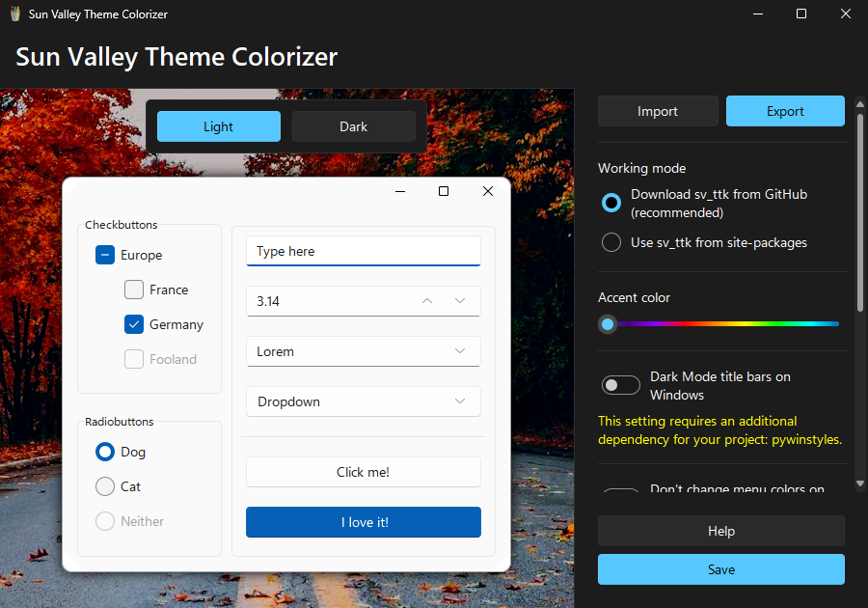The image size is (868, 608).
Task: Switch preview to Dark theme
Action: [354, 126]
